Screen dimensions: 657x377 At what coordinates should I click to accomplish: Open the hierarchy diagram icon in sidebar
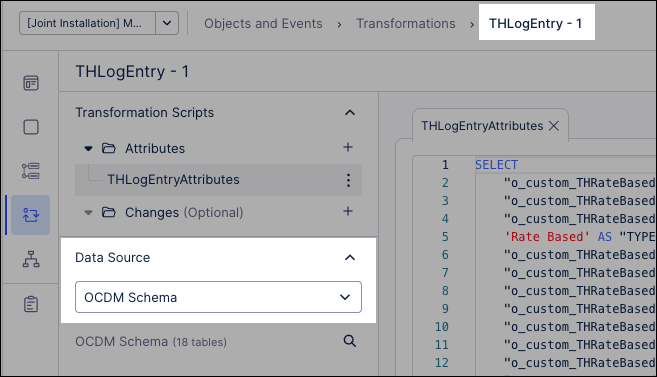pyautogui.click(x=31, y=259)
